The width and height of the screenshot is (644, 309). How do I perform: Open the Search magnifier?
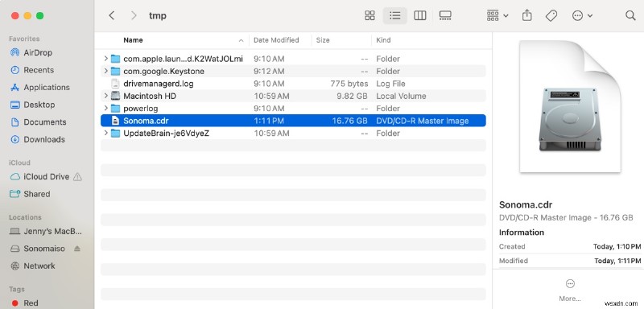[x=630, y=15]
